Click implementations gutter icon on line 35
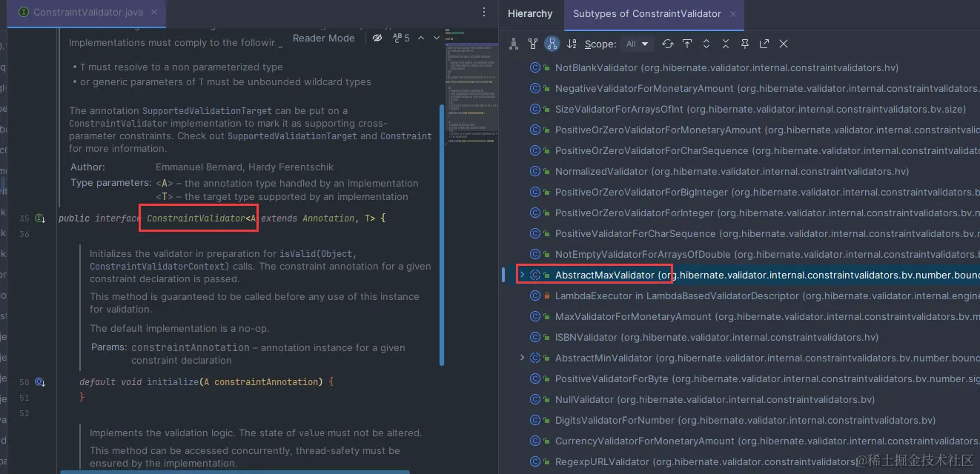The width and height of the screenshot is (980, 474). pyautogui.click(x=41, y=218)
